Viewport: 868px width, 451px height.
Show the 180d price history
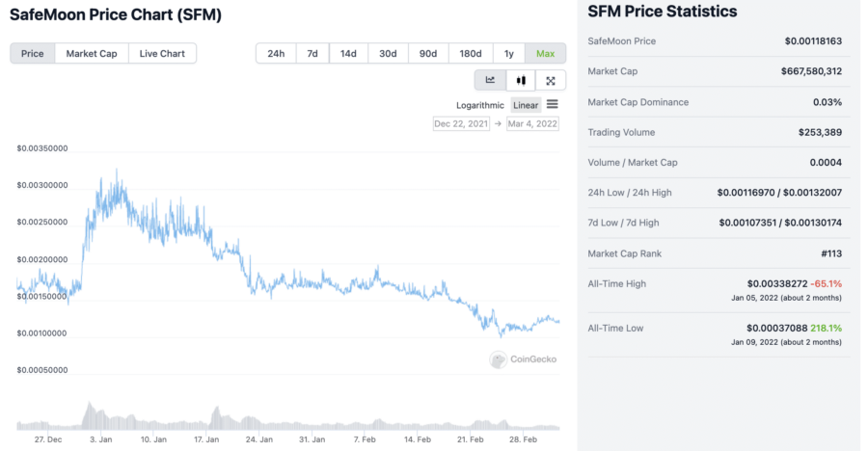pyautogui.click(x=471, y=53)
